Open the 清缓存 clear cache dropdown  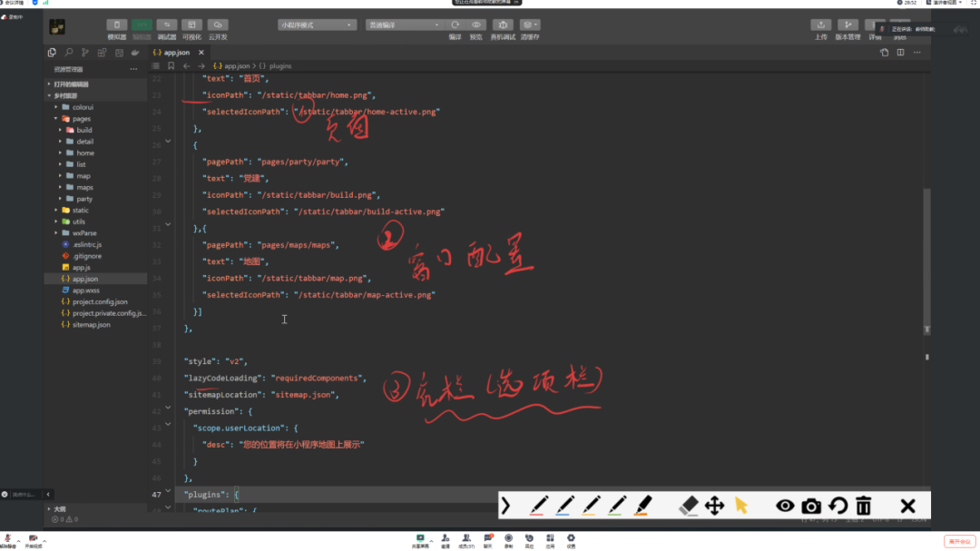(x=530, y=25)
